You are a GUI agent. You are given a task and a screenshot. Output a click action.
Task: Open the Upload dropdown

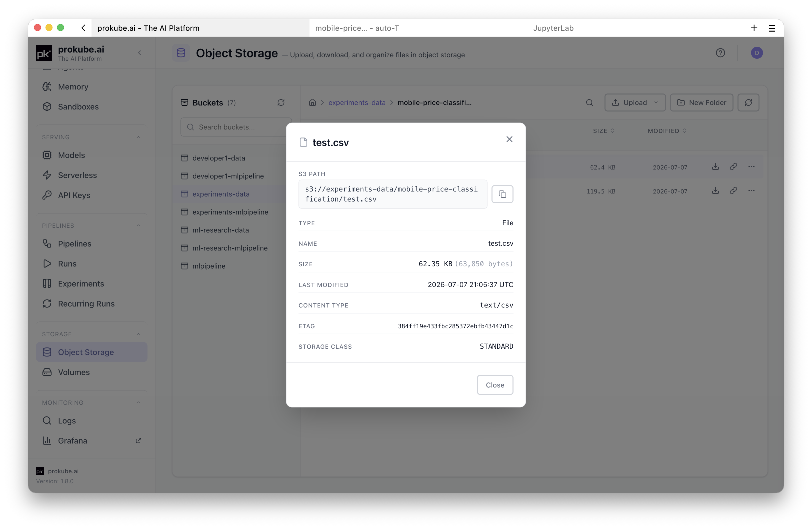click(635, 102)
